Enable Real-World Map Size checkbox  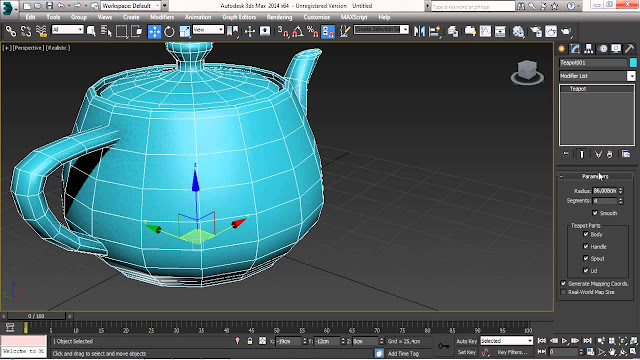[563, 292]
